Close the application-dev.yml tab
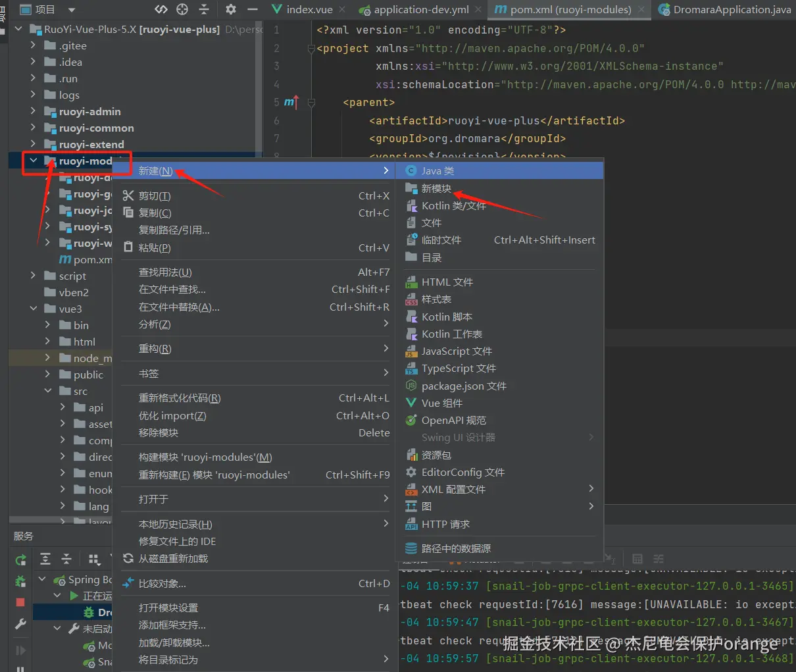This screenshot has width=796, height=672. coord(478,10)
